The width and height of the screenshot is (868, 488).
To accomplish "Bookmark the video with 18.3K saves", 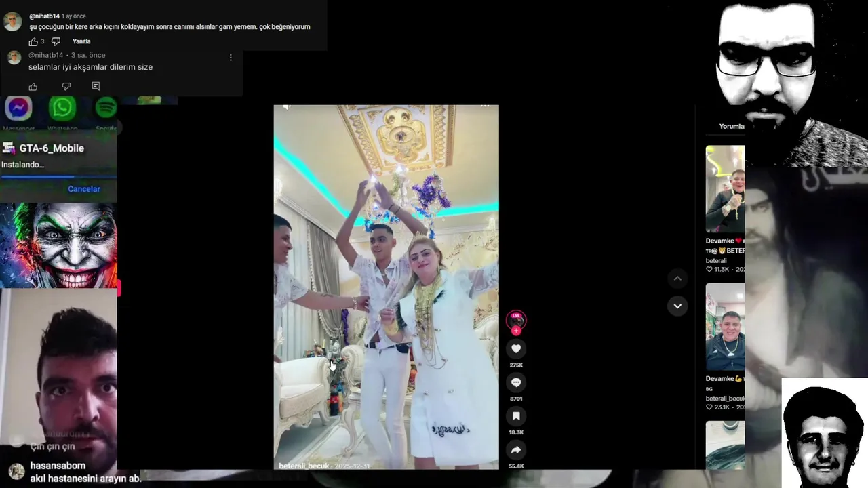I will [x=516, y=416].
